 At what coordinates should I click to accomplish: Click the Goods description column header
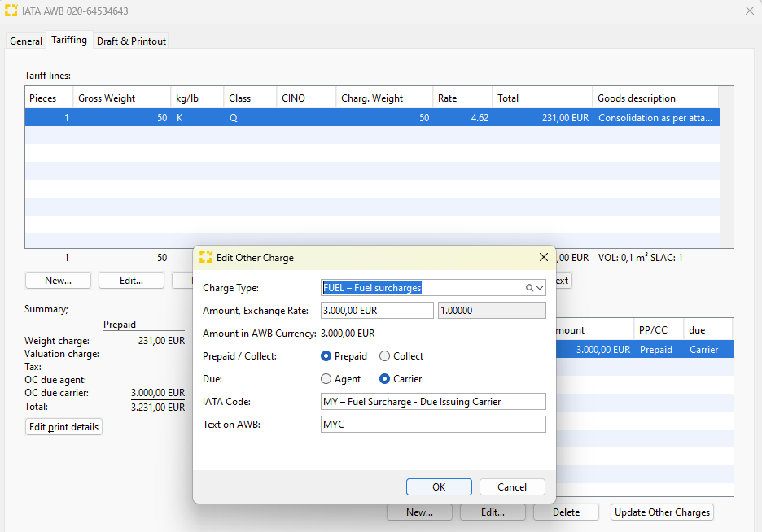pos(655,98)
